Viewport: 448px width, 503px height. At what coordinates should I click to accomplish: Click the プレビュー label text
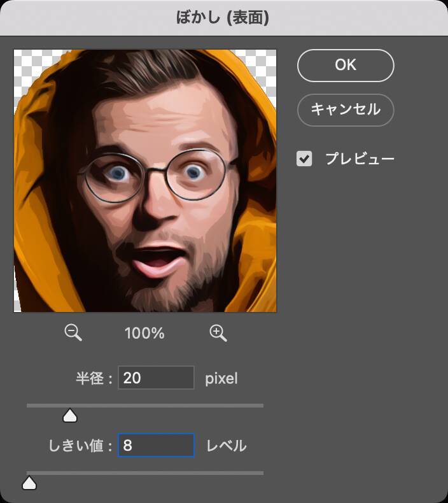(360, 159)
